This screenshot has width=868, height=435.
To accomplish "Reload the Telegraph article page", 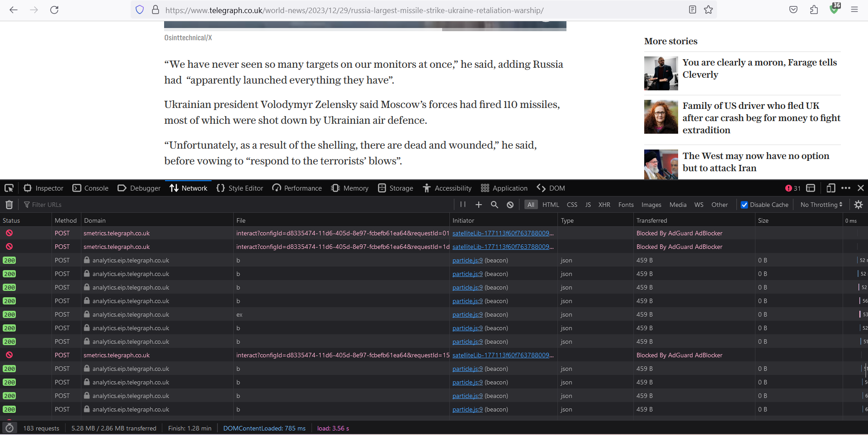I will pos(54,10).
